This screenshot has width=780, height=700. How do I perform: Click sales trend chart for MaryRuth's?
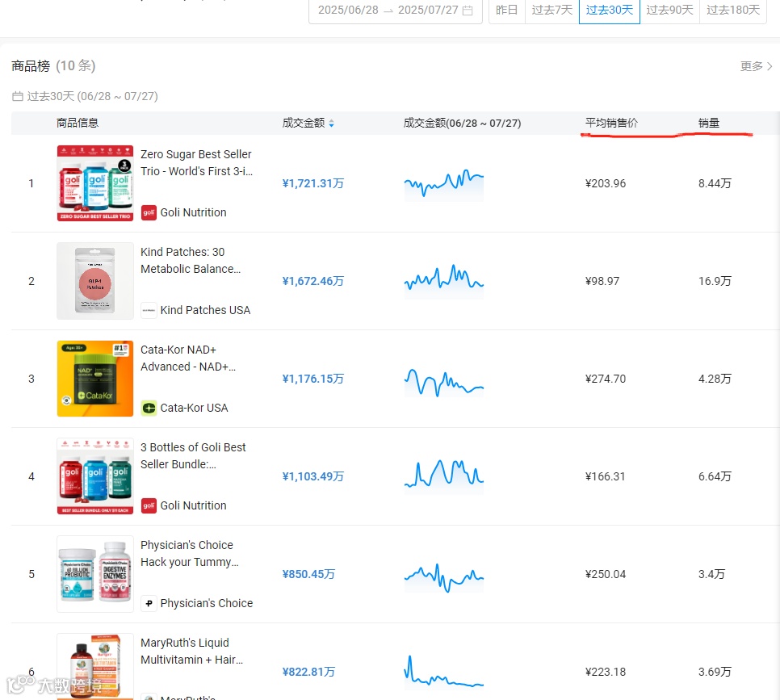pyautogui.click(x=444, y=672)
